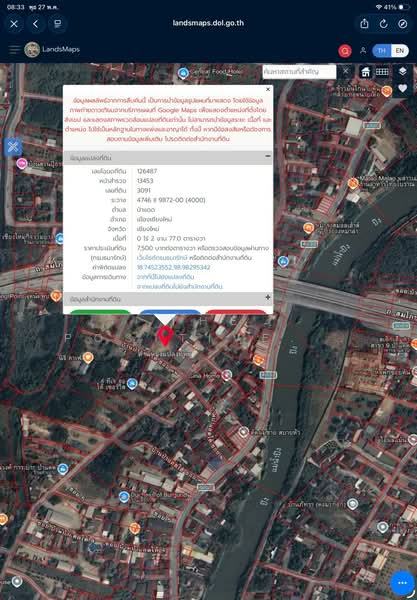The image size is (417, 600).
Task: Collapse the parcel information section (minus)
Action: (x=268, y=156)
